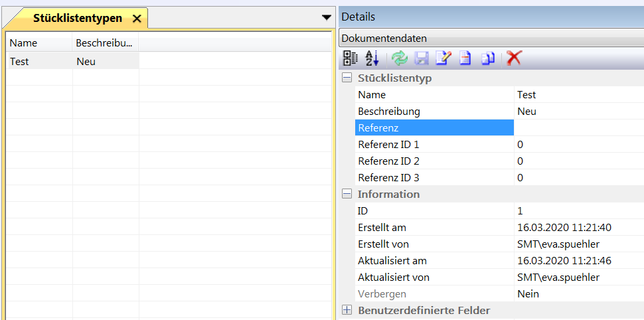644x320 pixels.
Task: Click the save floppy disk icon
Action: tap(421, 58)
